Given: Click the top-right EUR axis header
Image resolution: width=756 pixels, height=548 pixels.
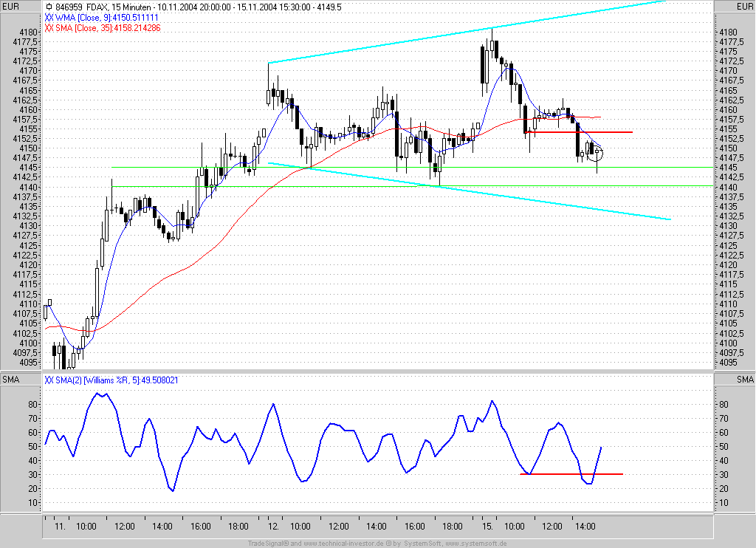Looking at the screenshot, I should (744, 6).
